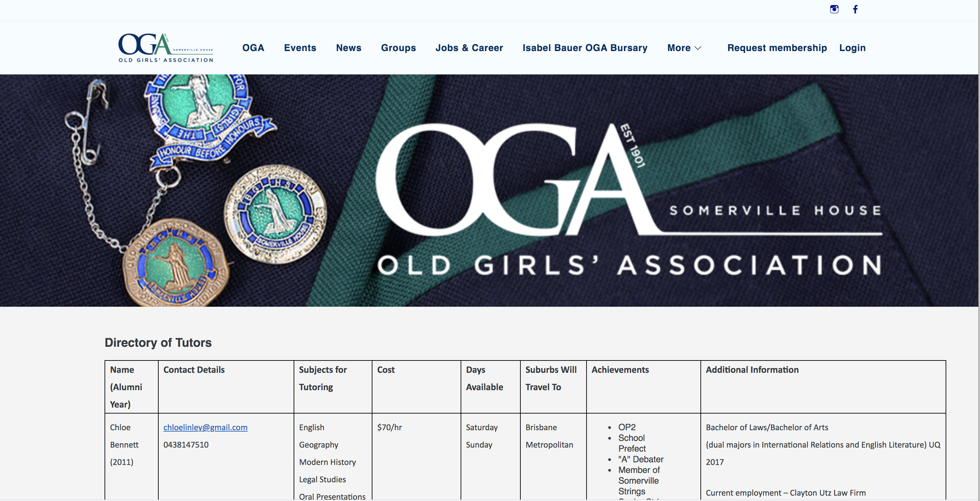Click the OGA Old Girls' Association logo
The height and width of the screenshot is (501, 980).
pos(166,48)
